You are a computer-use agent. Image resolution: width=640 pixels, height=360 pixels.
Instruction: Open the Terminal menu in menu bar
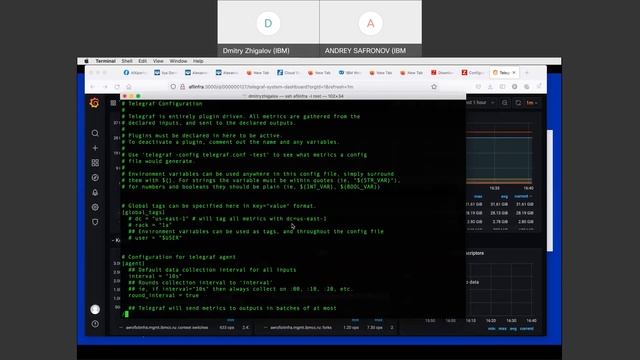click(x=105, y=61)
